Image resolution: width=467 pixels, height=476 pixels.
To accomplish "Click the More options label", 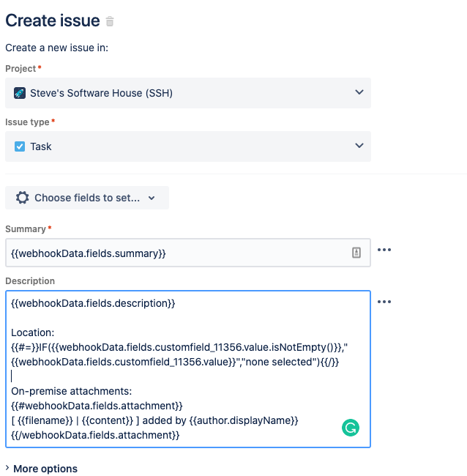I will coord(45,469).
